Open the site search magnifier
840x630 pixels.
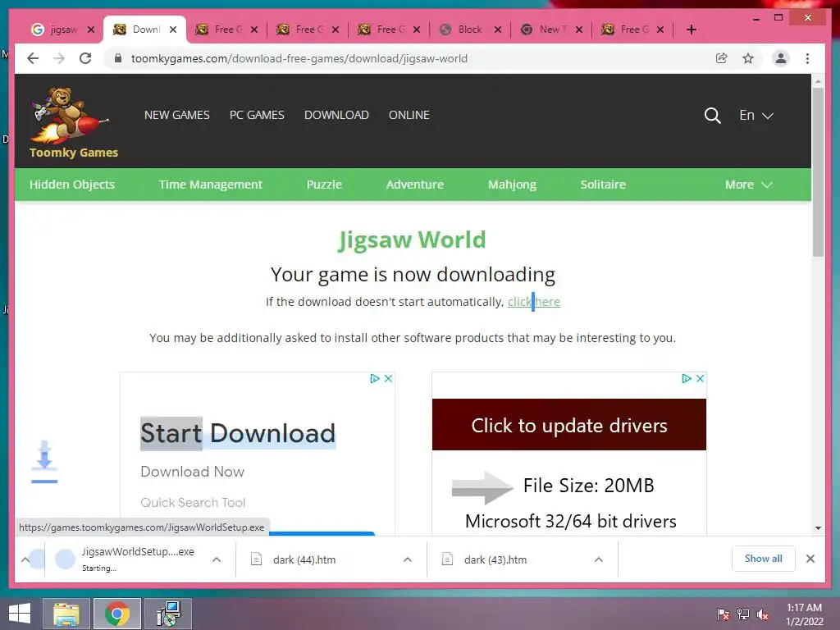[x=712, y=115]
